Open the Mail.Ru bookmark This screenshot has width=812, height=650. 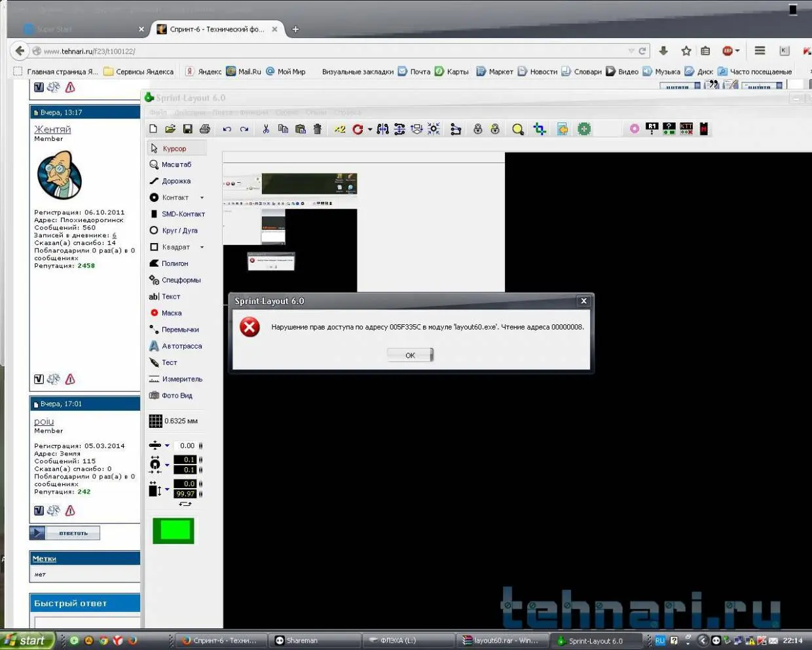244,71
